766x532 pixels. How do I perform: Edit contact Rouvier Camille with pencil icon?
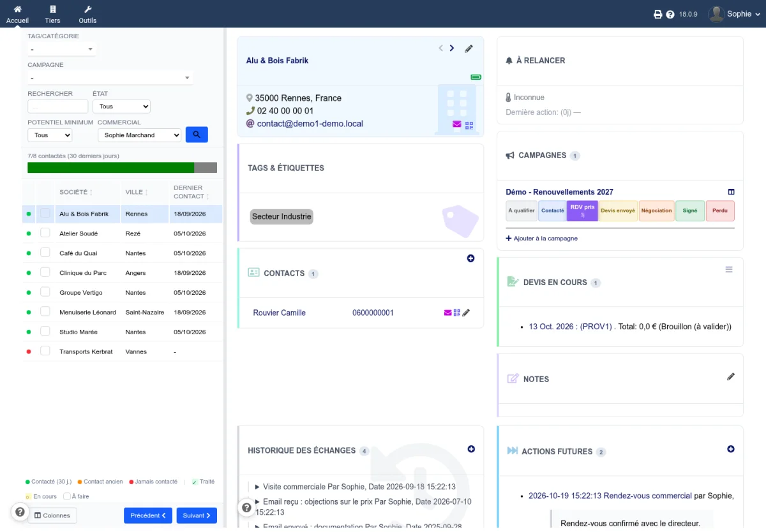click(466, 313)
